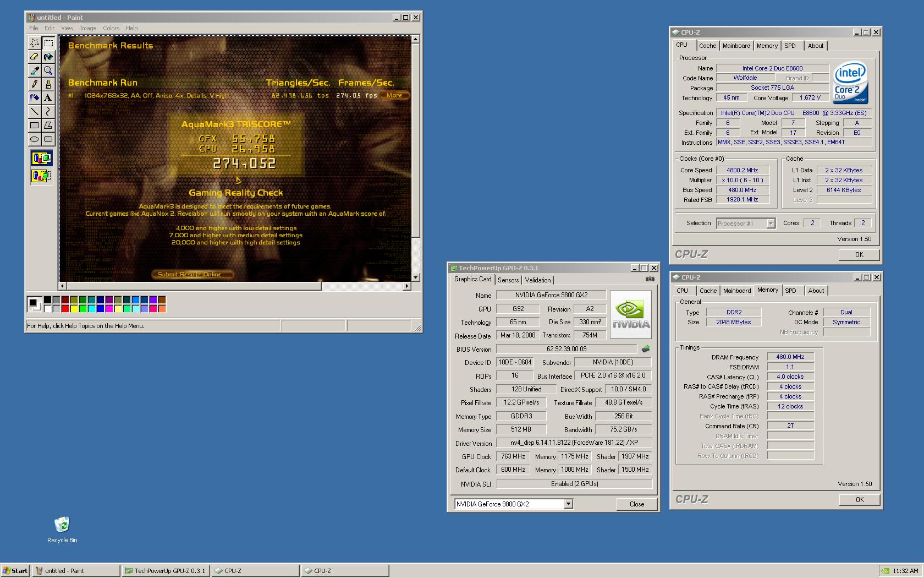The width and height of the screenshot is (924, 578).
Task: Pick the Rectangle shape tool
Action: coord(35,126)
